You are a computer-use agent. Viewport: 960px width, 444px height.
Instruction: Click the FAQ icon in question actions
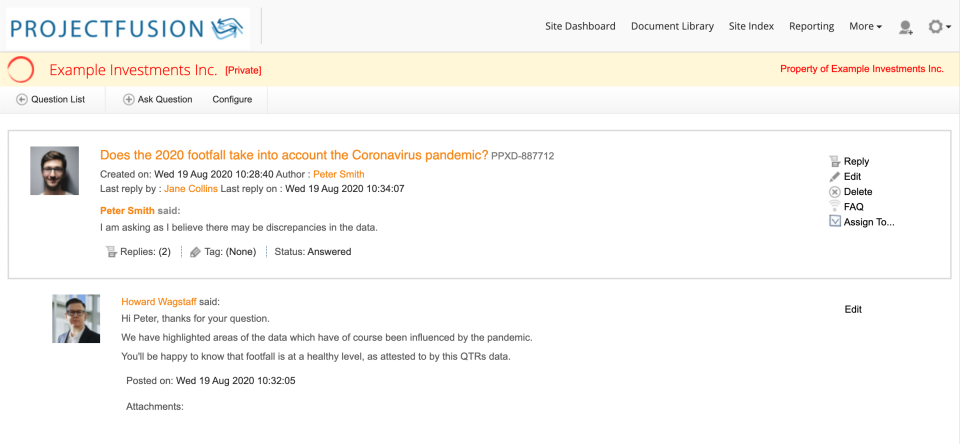tap(835, 206)
